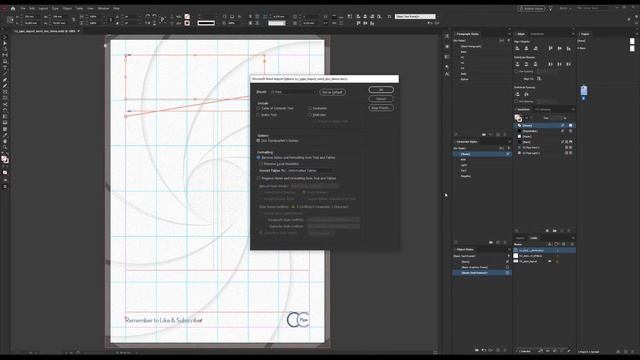Select the Hand tool

pos(5,141)
